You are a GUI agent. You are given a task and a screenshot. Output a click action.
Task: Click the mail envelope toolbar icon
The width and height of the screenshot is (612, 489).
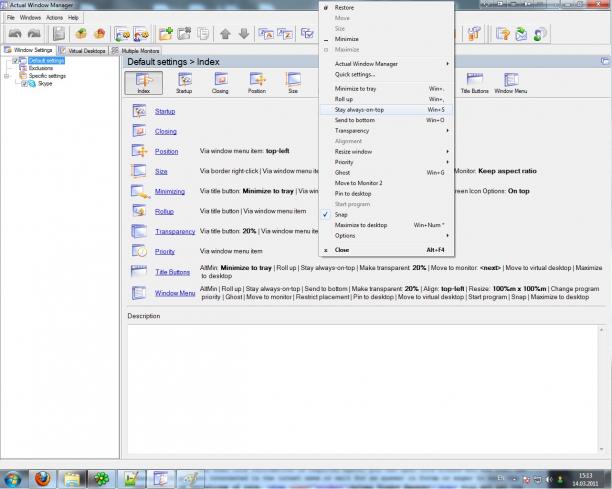(521, 34)
